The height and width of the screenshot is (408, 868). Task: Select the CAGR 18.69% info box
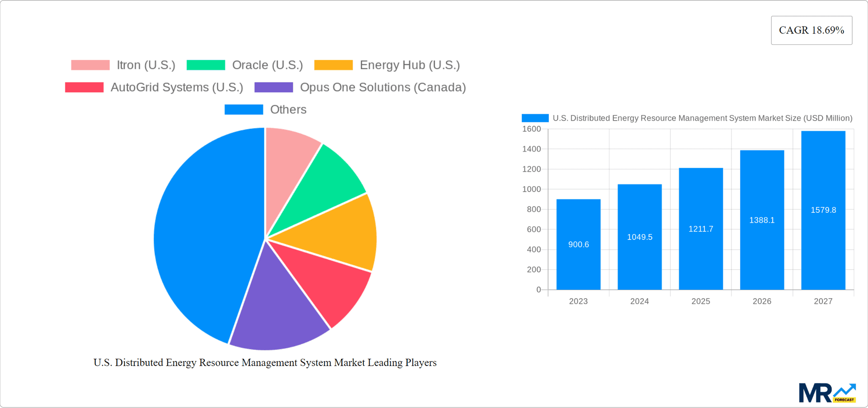tap(811, 30)
